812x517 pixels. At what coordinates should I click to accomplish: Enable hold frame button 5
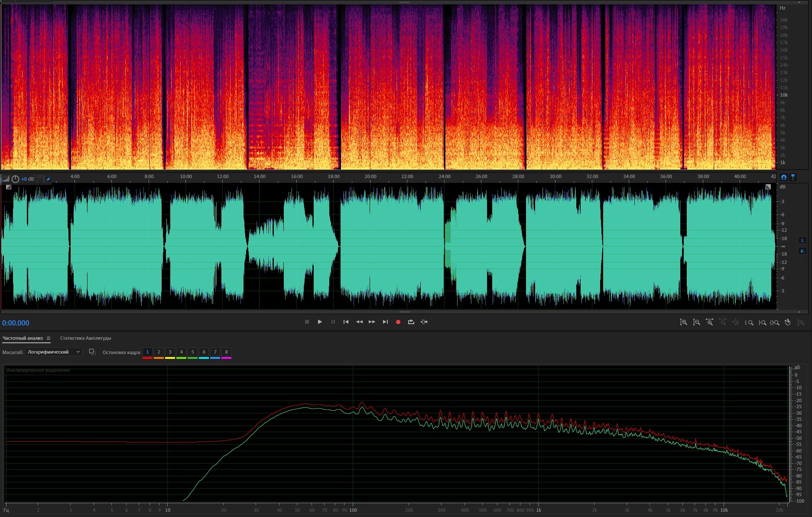coord(192,352)
